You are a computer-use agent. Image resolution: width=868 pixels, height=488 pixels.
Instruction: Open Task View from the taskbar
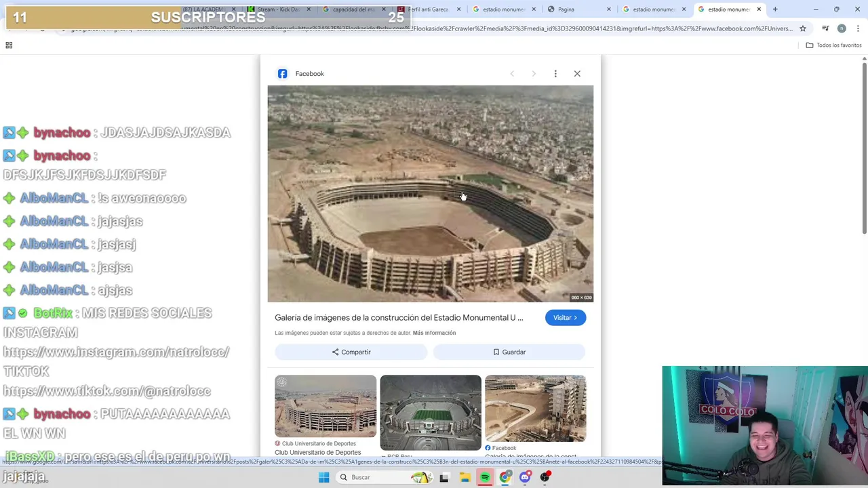pyautogui.click(x=444, y=477)
